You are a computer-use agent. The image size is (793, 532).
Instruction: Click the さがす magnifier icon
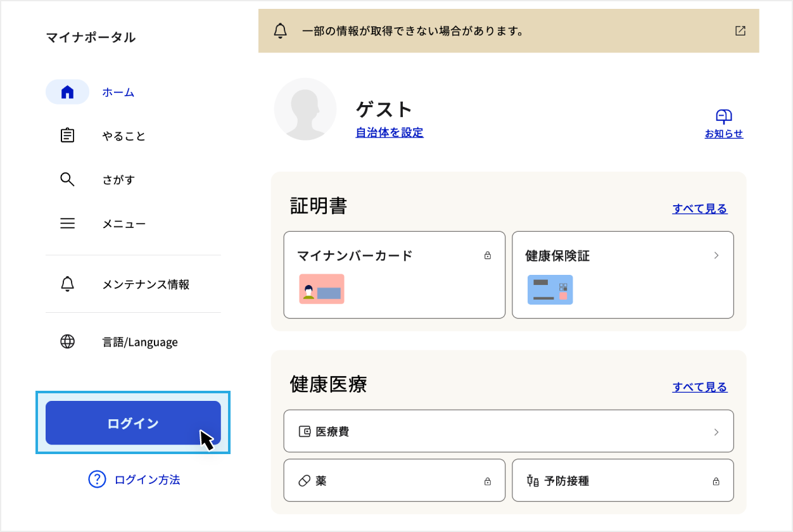click(x=67, y=179)
